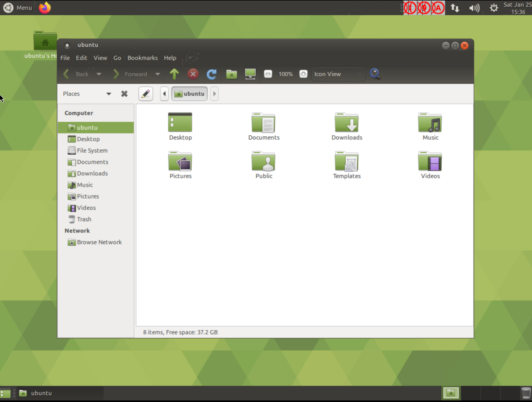Viewport: 532px width, 402px height.
Task: Expand the Forward navigation dropdown arrow
Action: (x=157, y=74)
